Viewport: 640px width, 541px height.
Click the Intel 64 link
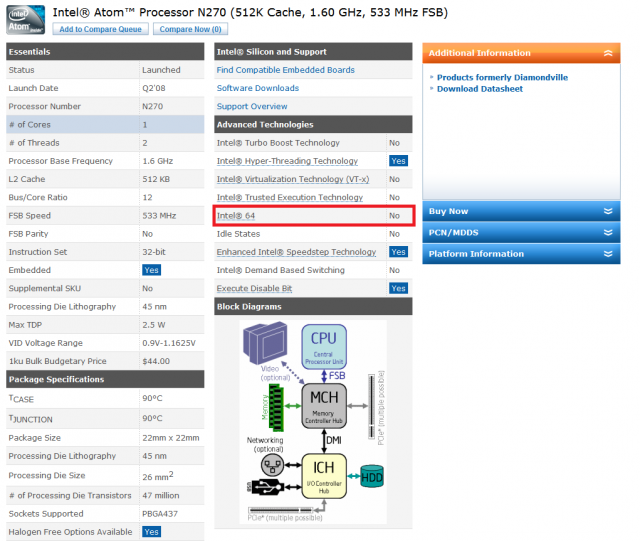click(x=236, y=216)
